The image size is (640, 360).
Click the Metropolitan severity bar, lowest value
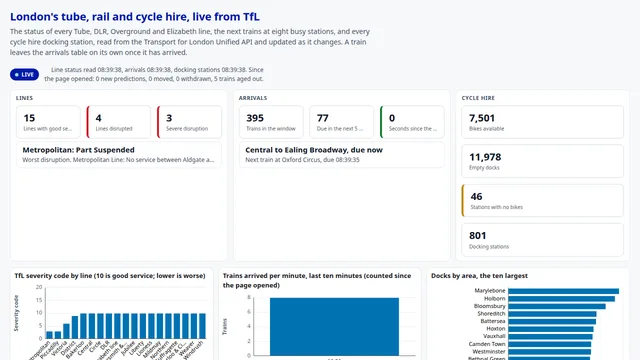49,335
